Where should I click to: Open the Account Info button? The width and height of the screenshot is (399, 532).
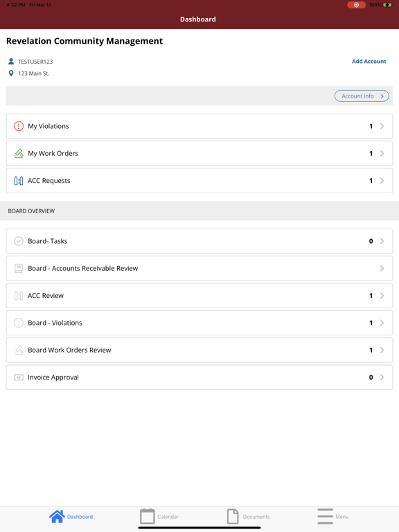tap(362, 96)
